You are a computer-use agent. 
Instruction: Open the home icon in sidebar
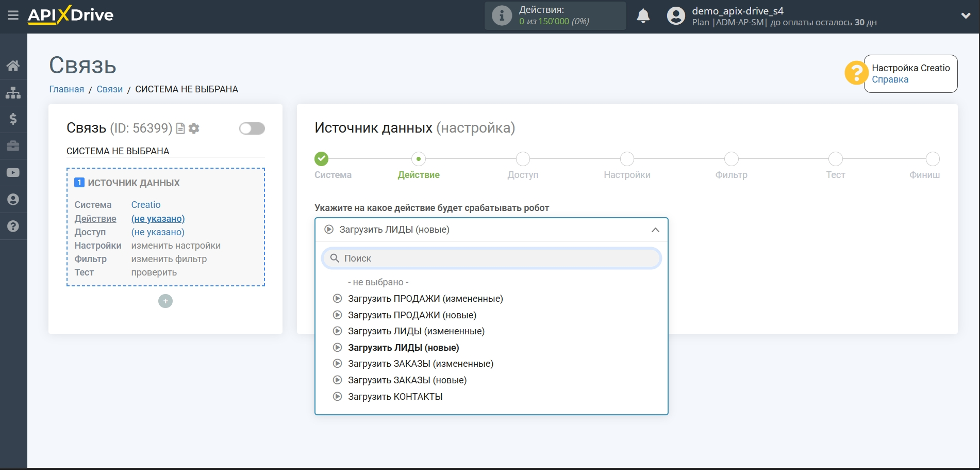pyautogui.click(x=13, y=66)
